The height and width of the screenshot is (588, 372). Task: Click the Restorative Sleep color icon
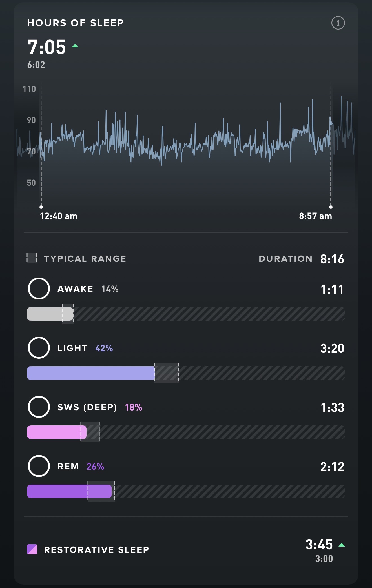tap(32, 549)
